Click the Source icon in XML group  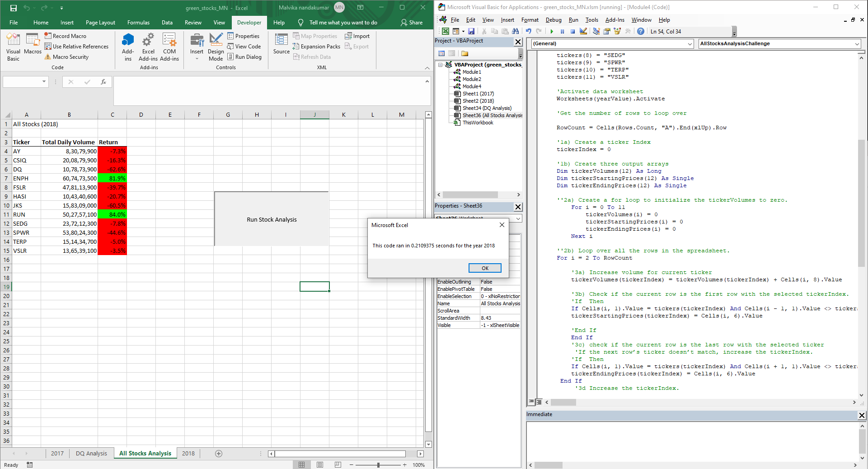click(282, 44)
